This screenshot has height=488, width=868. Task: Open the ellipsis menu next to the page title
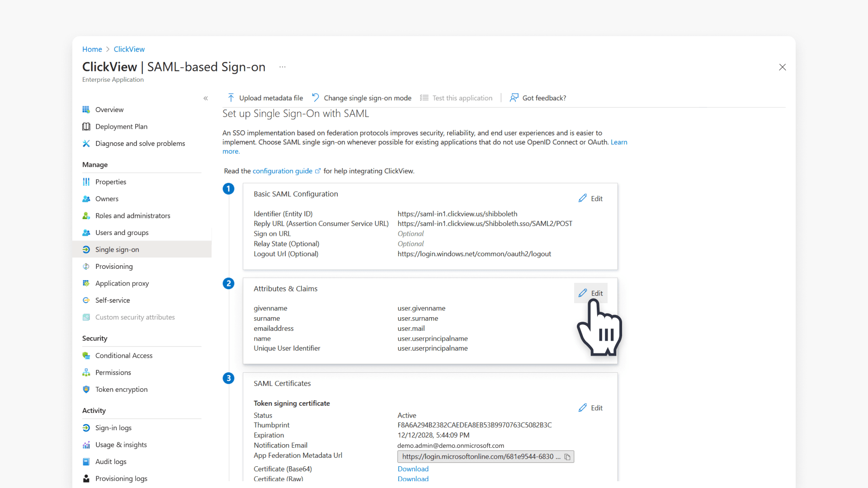click(x=282, y=67)
